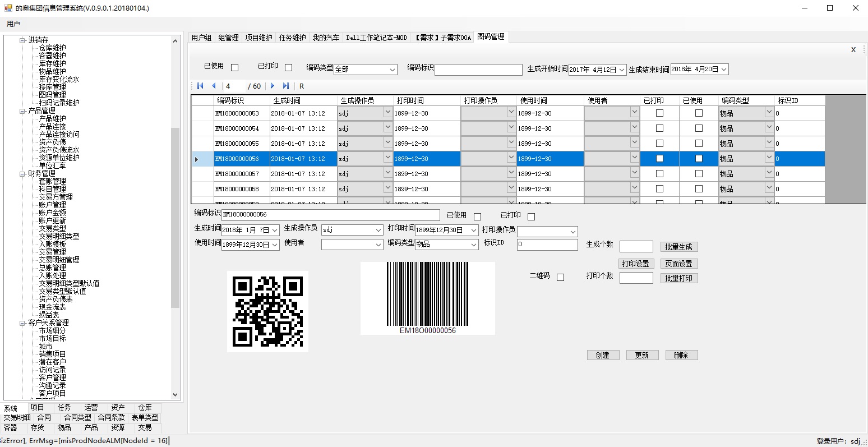The image size is (868, 447).
Task: Click the R refresh icon in record navigator
Action: [x=301, y=86]
